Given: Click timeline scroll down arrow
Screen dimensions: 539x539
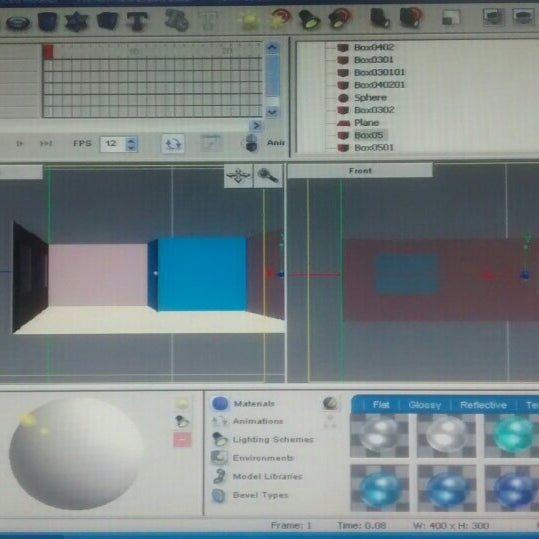Looking at the screenshot, I should tap(272, 112).
